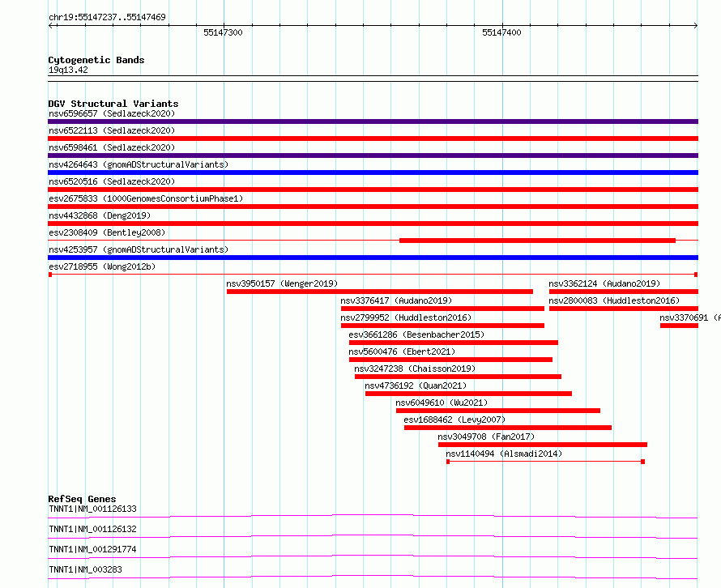Viewport: 721px width, 588px height.
Task: Open TNNT1|NM_001126133 gene label
Action: point(92,509)
